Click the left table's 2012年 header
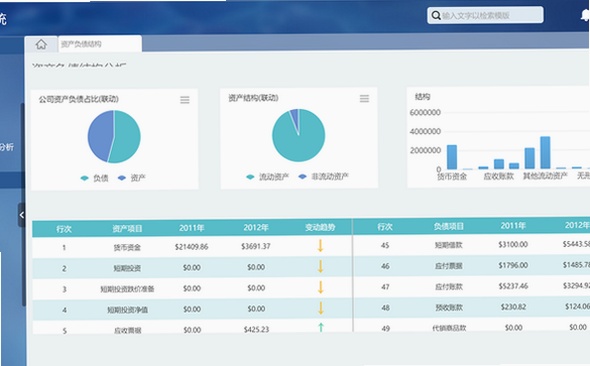Image resolution: width=590 pixels, height=366 pixels. (x=256, y=228)
